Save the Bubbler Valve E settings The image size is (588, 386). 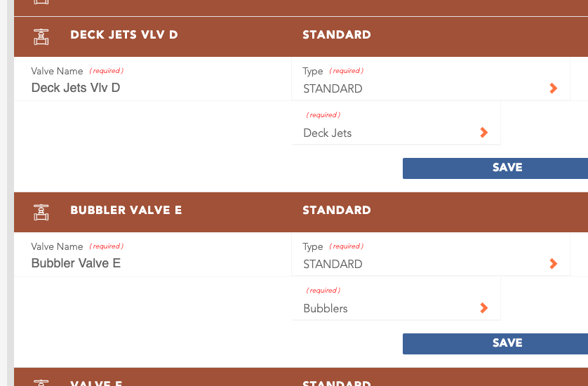point(495,344)
